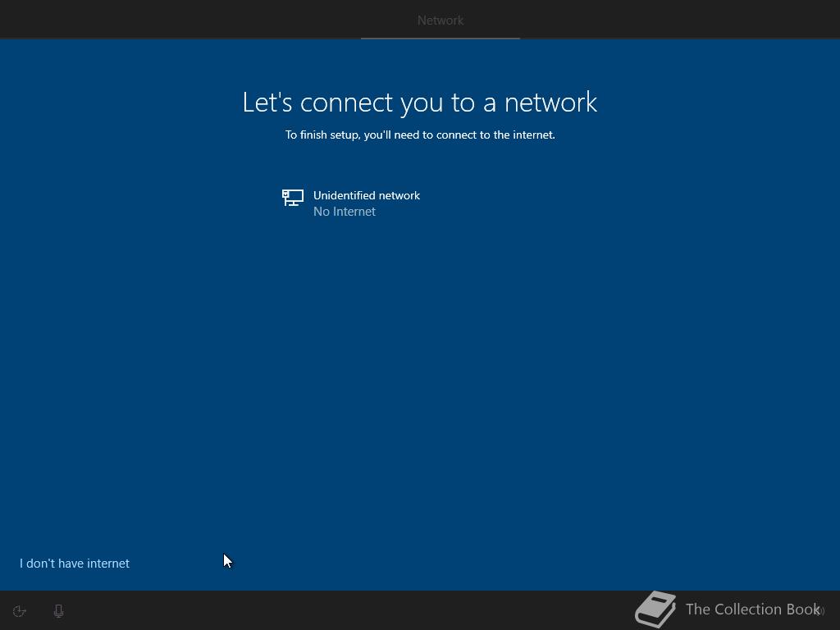This screenshot has height=630, width=840.
Task: Toggle the Cortana microphone icon
Action: coord(59,610)
